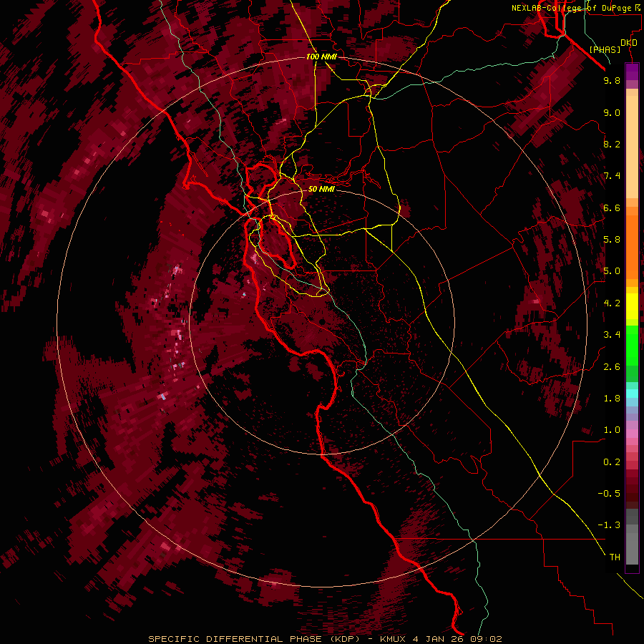Click the 100 NMI range ring label
Screen dimensions: 644x644
tap(321, 57)
